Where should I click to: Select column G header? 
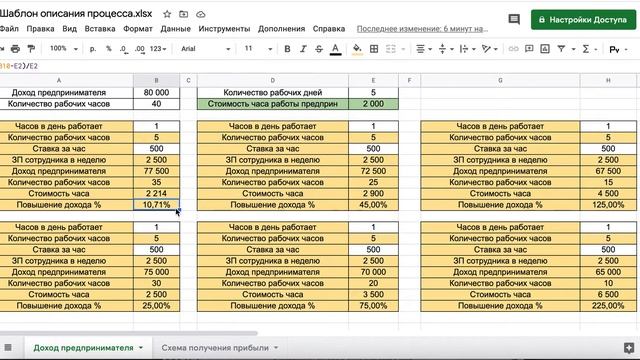point(500,80)
